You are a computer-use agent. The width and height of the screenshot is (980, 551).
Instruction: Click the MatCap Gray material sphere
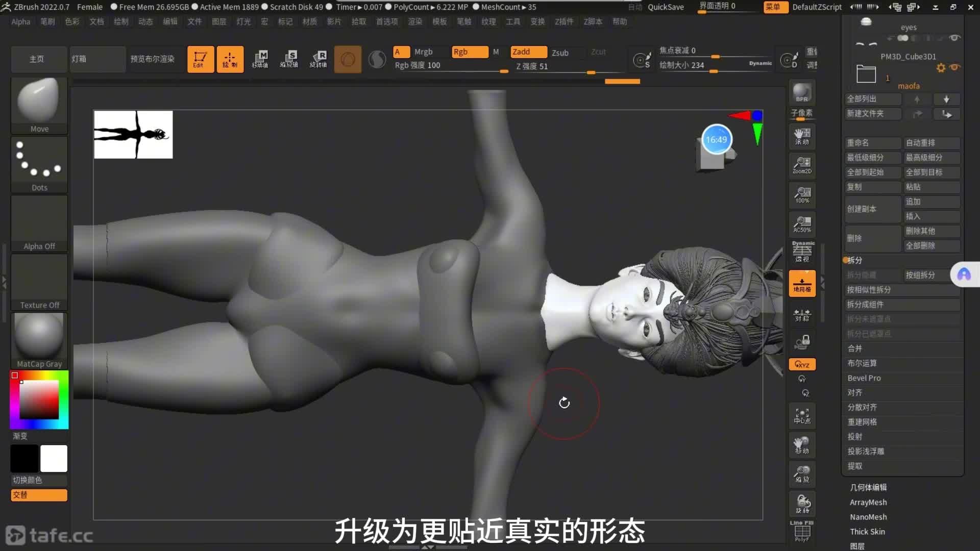(39, 340)
